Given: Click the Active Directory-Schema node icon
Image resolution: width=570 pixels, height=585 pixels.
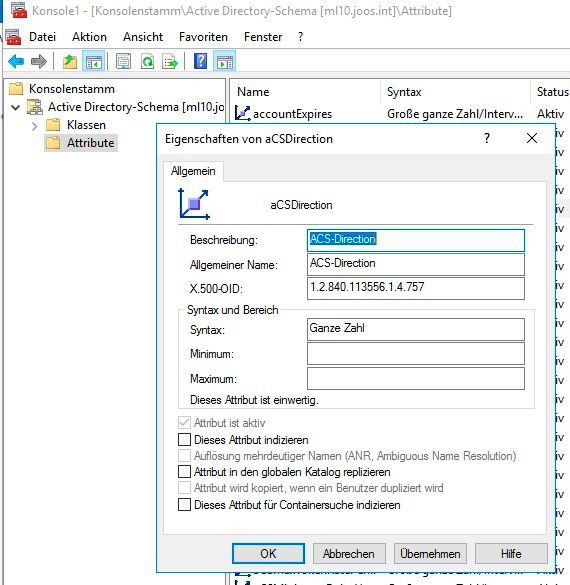Looking at the screenshot, I should point(35,107).
